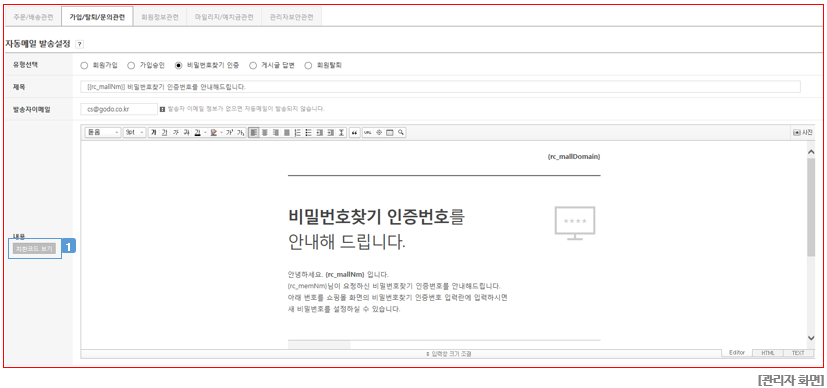The width and height of the screenshot is (827, 388).
Task: Click the 사진 photo upload button
Action: coord(803,133)
